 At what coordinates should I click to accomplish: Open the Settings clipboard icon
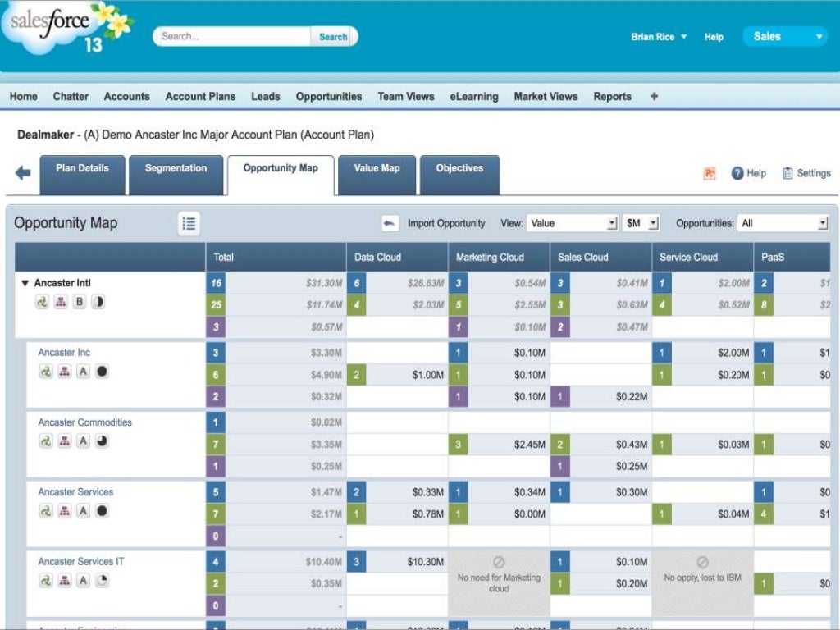pyautogui.click(x=787, y=173)
